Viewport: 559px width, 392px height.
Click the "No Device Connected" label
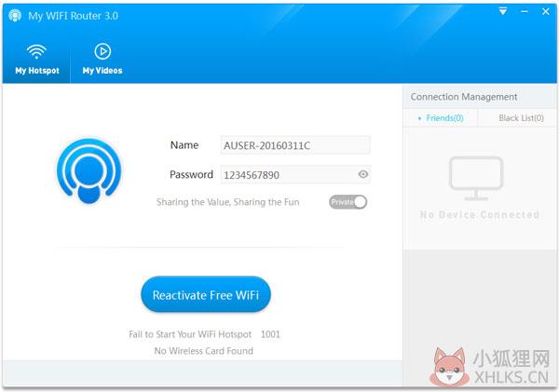480,214
